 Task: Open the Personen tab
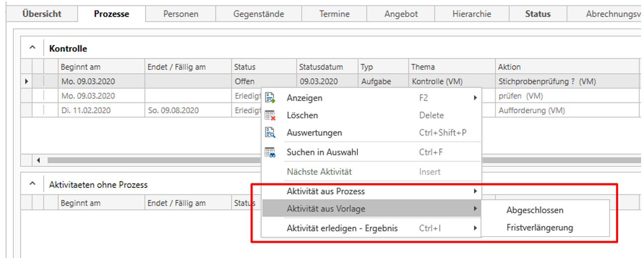180,14
